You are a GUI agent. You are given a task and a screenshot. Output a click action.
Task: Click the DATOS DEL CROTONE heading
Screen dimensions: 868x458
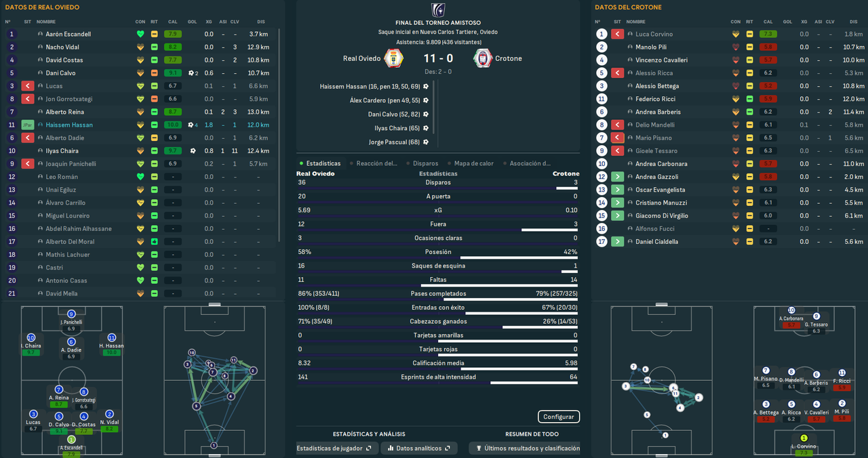[628, 7]
